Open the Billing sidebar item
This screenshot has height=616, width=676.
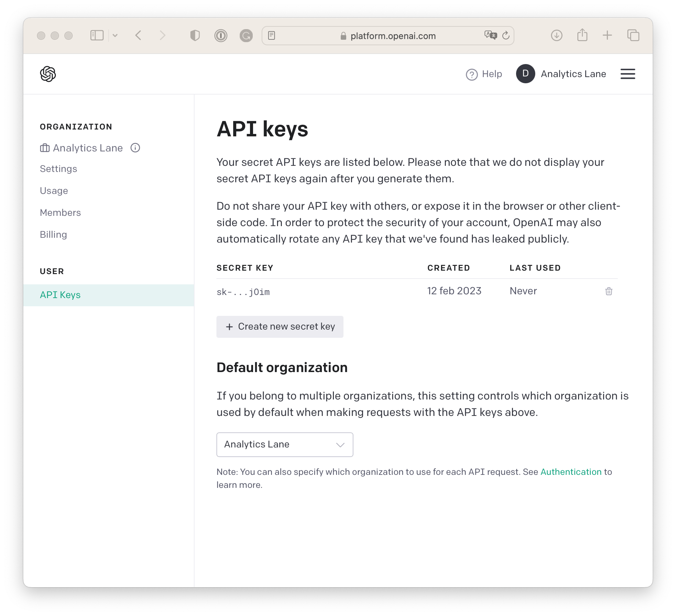coord(53,235)
